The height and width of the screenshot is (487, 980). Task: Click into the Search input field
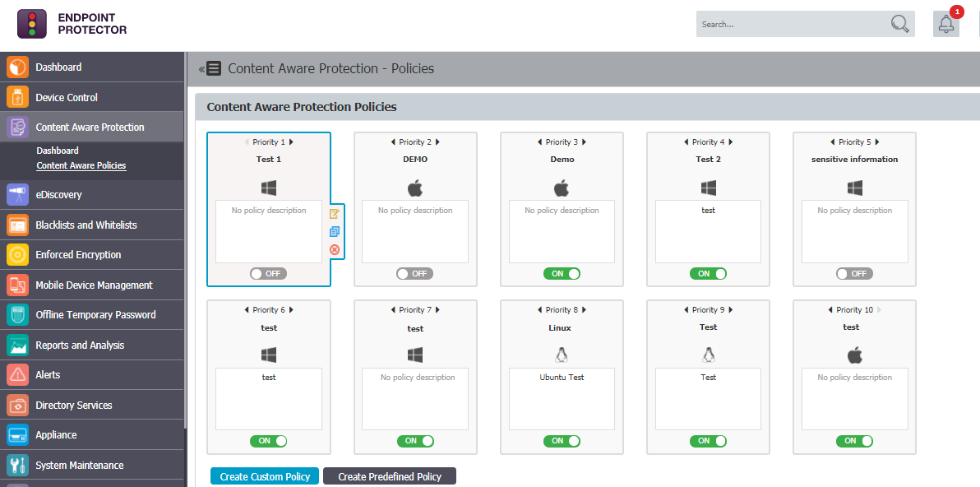789,24
